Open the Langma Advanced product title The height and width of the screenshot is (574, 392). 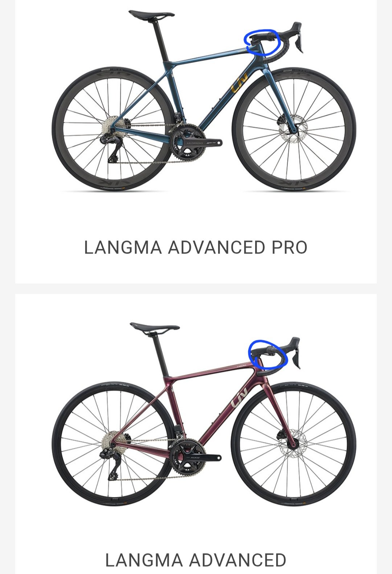pos(196,560)
